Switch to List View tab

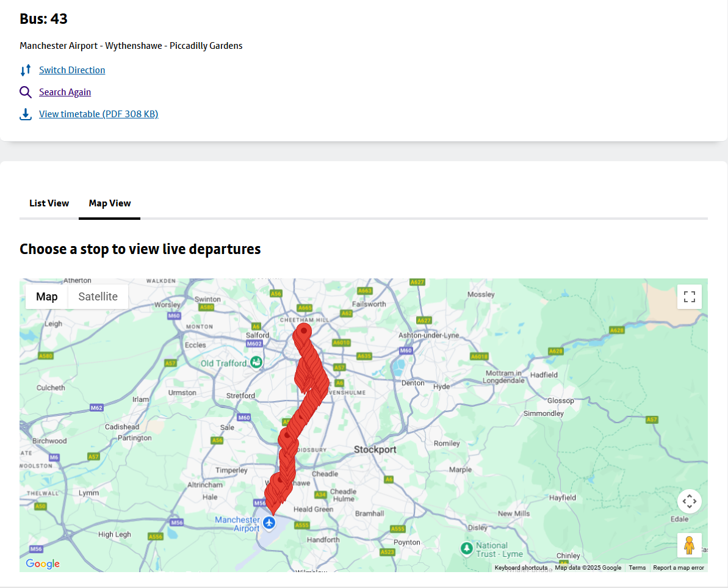(x=49, y=203)
